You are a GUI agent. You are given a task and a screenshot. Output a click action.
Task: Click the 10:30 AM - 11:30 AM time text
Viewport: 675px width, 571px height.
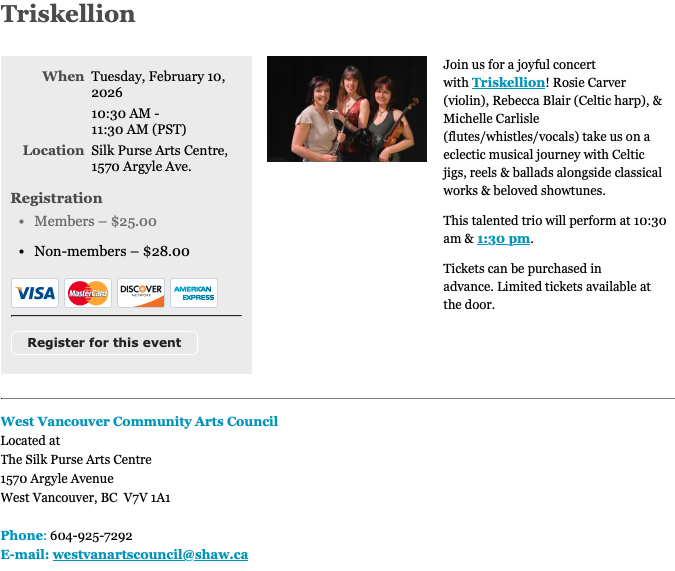138,121
